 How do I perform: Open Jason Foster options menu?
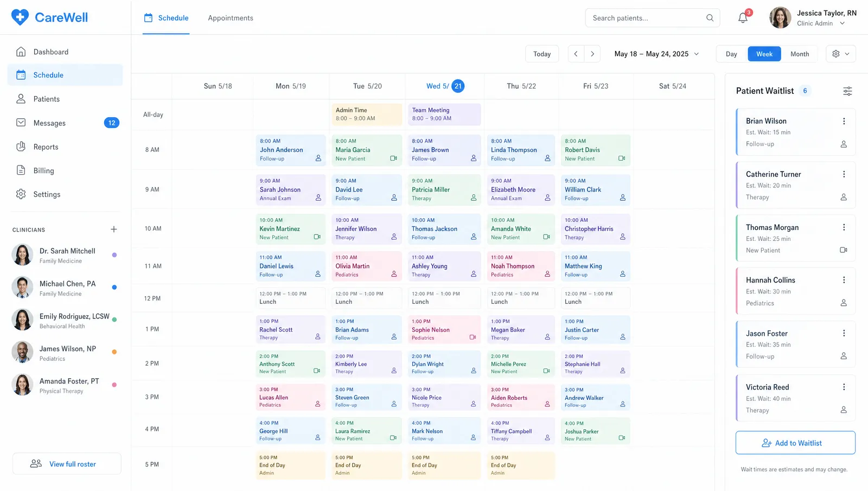[x=844, y=333]
